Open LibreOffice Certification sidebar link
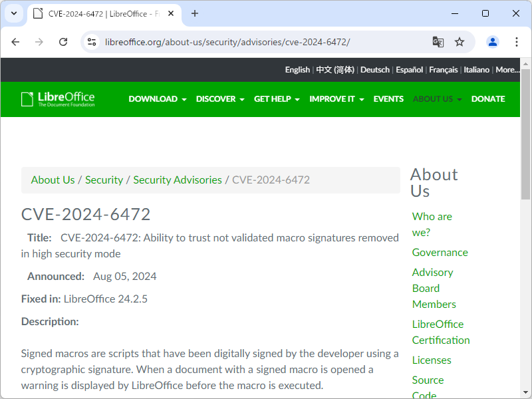The image size is (532, 399). point(441,332)
